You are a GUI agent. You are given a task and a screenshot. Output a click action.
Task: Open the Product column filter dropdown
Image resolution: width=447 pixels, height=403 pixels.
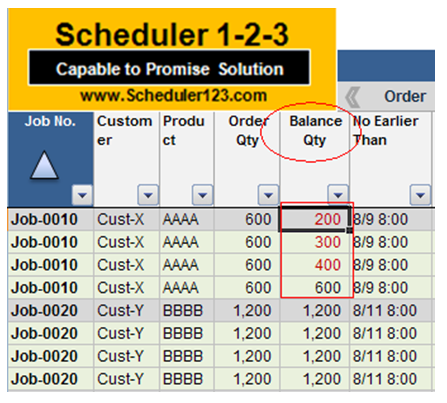202,195
